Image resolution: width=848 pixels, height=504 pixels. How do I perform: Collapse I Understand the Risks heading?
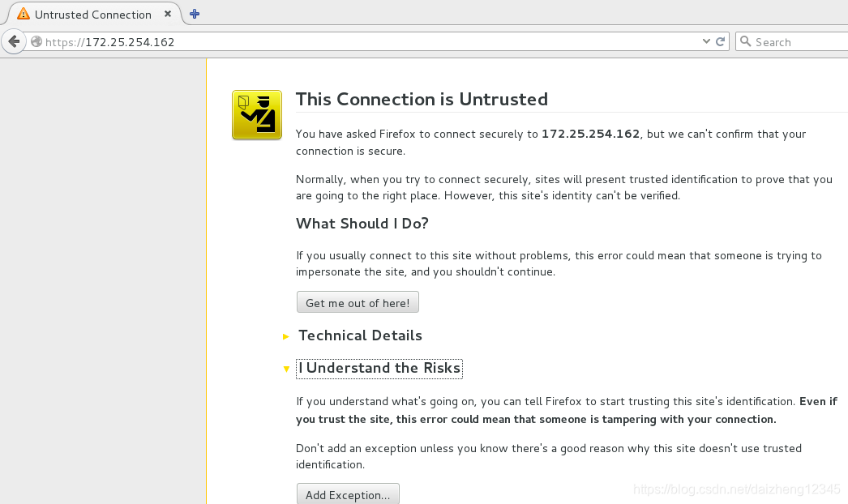(379, 368)
